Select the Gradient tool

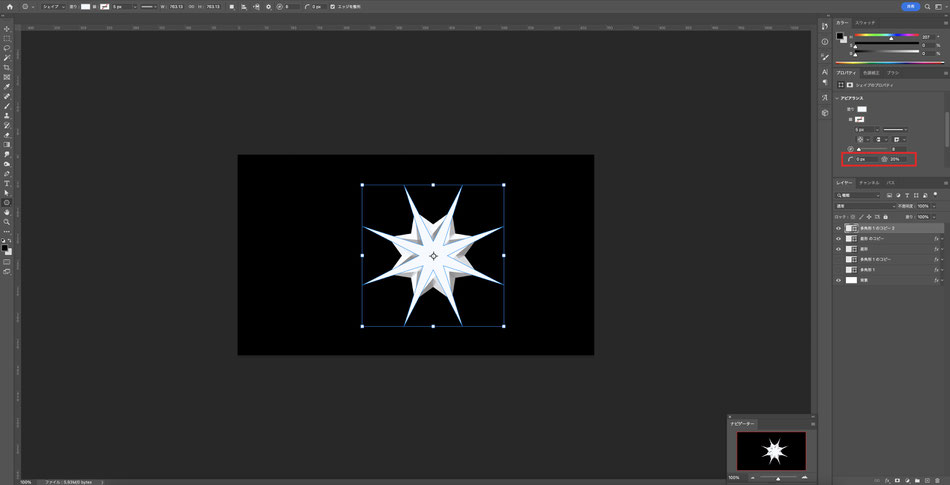coord(7,145)
